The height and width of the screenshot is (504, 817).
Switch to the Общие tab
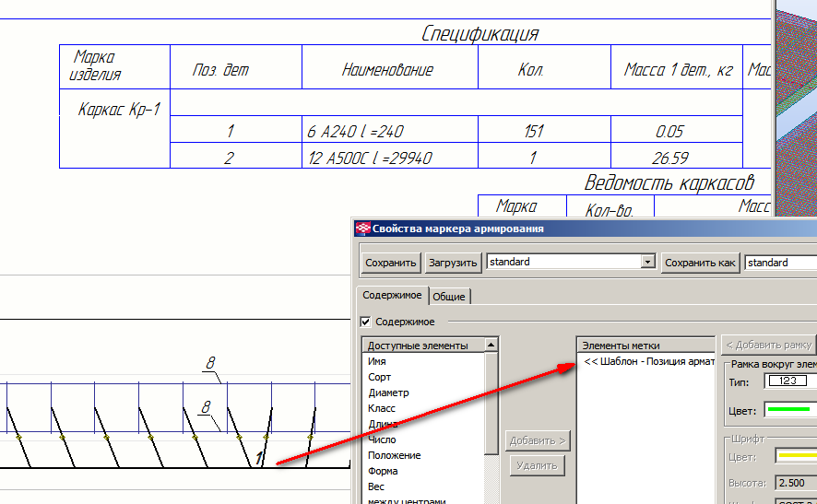click(450, 297)
